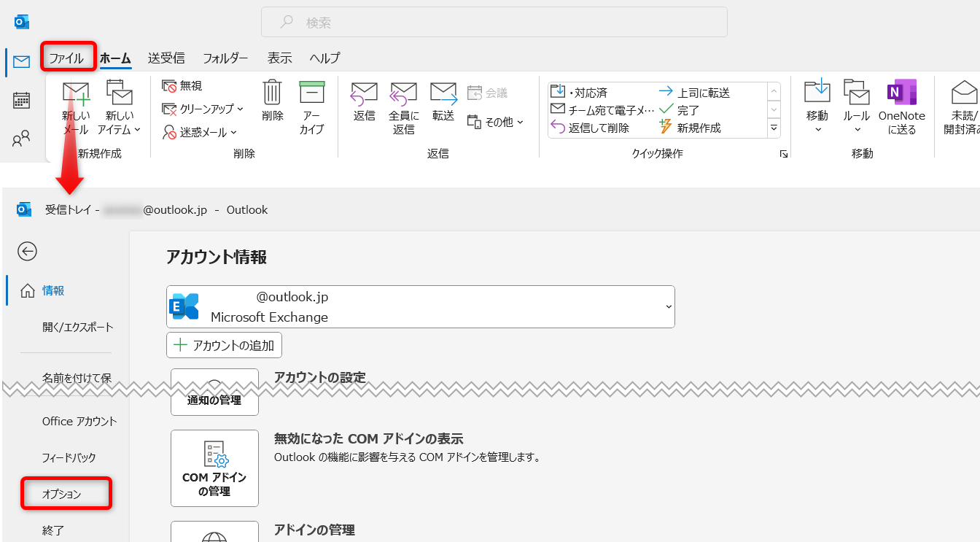
Task: Select Options (オプション) in the left menu
Action: coord(62,494)
